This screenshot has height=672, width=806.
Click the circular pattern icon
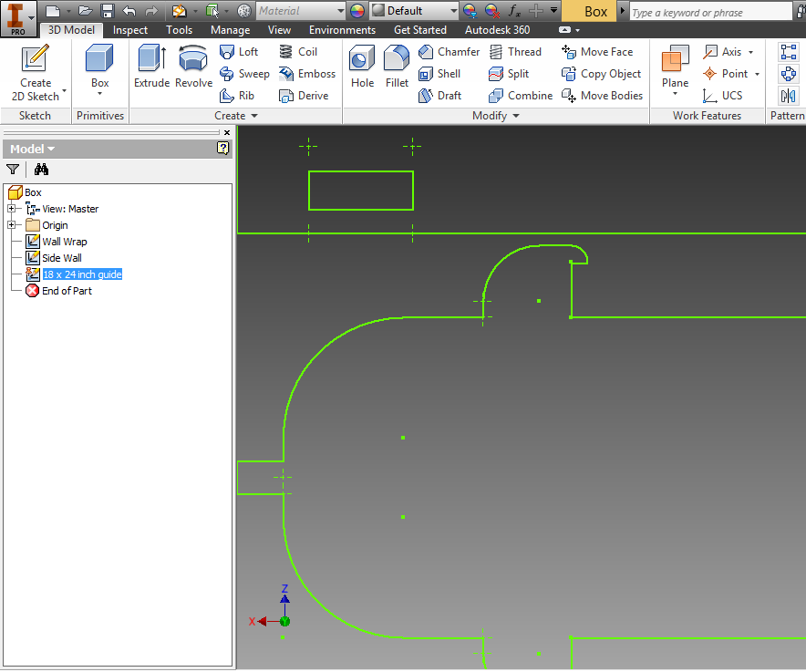(x=788, y=74)
